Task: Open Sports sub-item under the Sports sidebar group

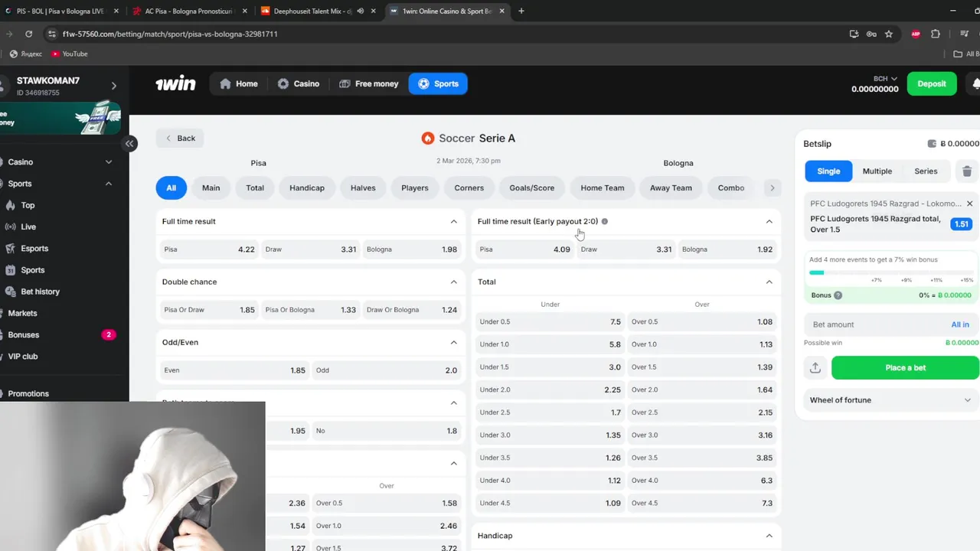Action: coord(32,270)
